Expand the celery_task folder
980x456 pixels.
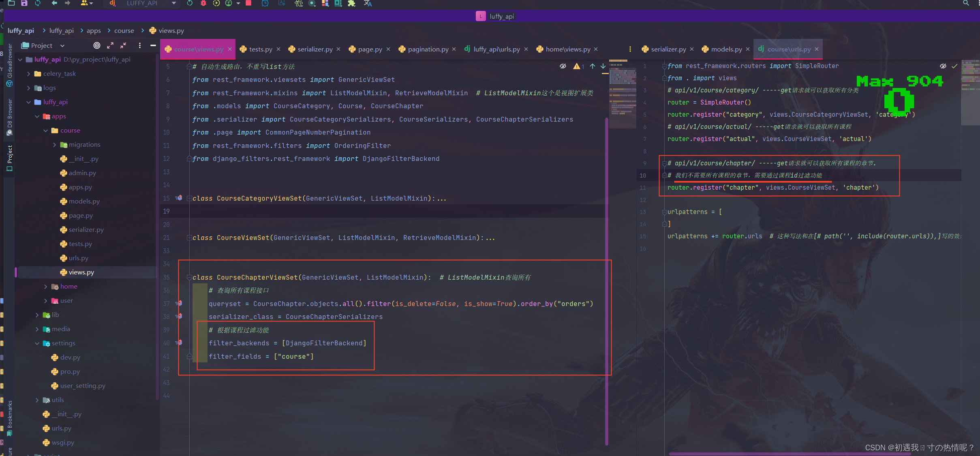pyautogui.click(x=28, y=74)
